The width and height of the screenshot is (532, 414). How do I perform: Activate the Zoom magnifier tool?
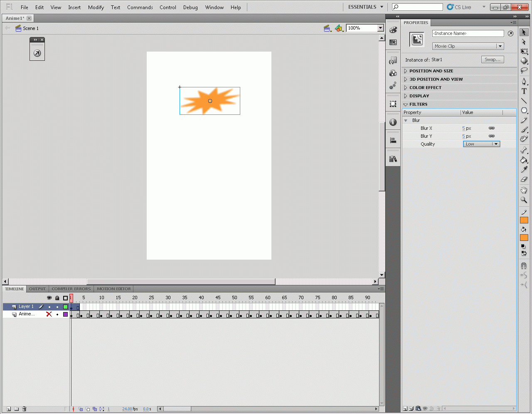(x=524, y=200)
